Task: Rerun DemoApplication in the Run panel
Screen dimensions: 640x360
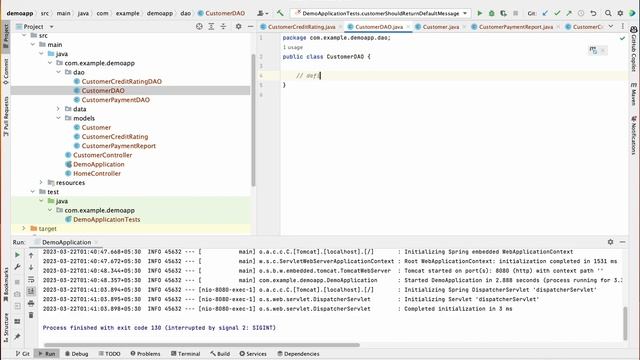Action: click(x=17, y=255)
